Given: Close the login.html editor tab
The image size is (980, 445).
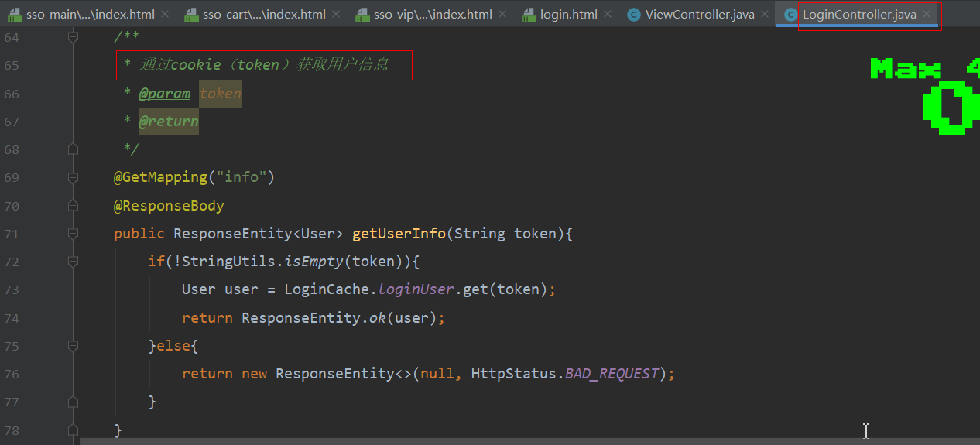Looking at the screenshot, I should click(607, 15).
